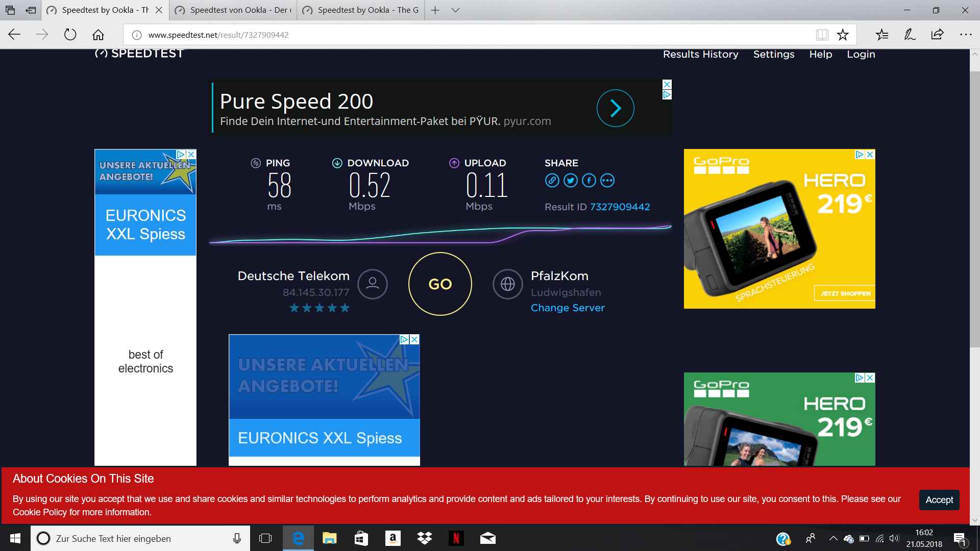
Task: Switch to Speedtest von Ookla tab
Action: pos(233,10)
